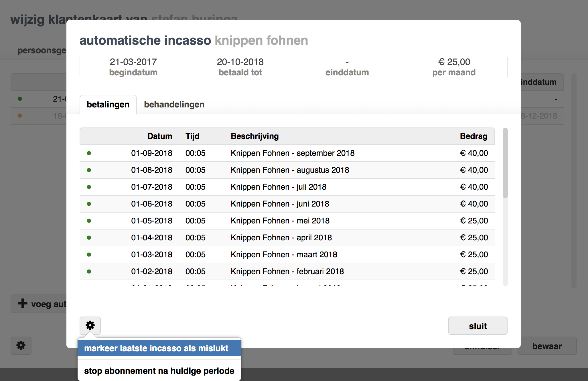The height and width of the screenshot is (381, 588).
Task: Click green status dot of juni 2018 payment
Action: [x=89, y=204]
